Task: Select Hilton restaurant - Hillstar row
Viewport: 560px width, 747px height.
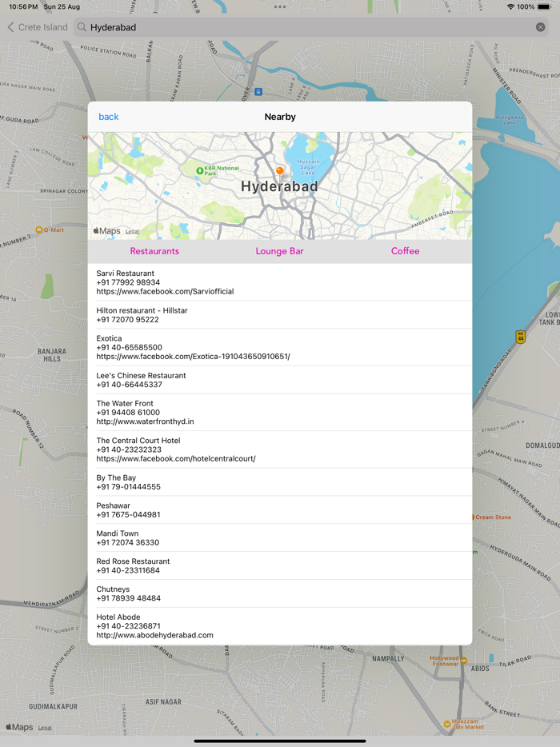Action: point(280,315)
